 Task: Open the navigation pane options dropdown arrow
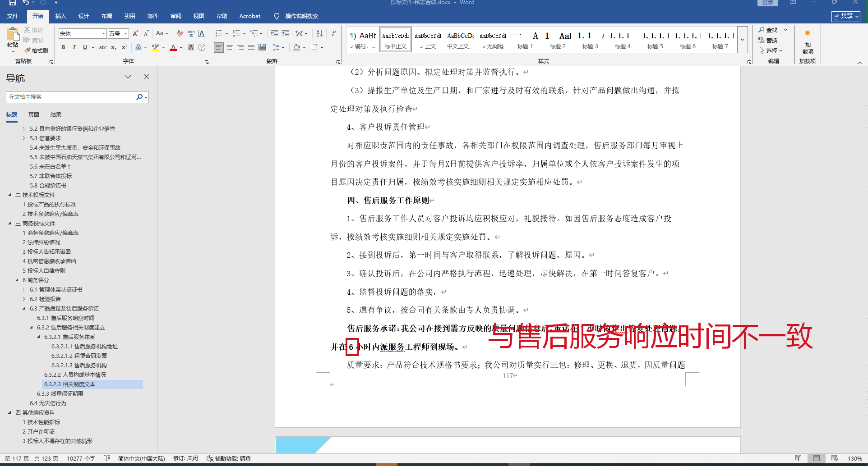(x=128, y=77)
